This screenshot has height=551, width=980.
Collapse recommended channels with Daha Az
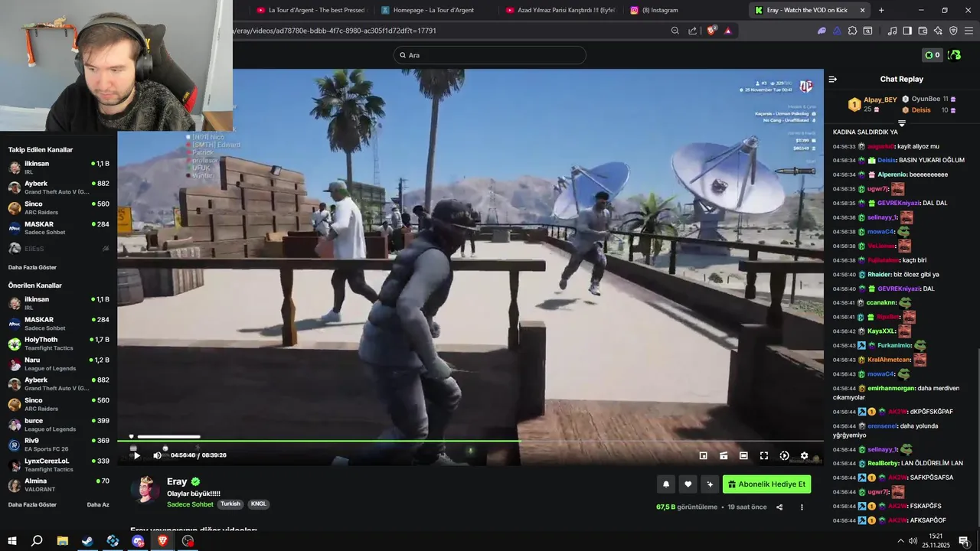[98, 505]
